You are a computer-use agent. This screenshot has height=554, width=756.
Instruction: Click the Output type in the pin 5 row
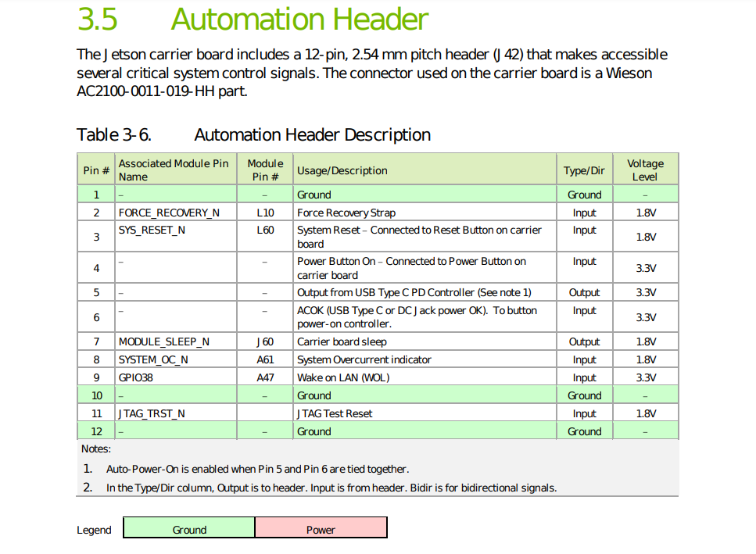(x=584, y=292)
